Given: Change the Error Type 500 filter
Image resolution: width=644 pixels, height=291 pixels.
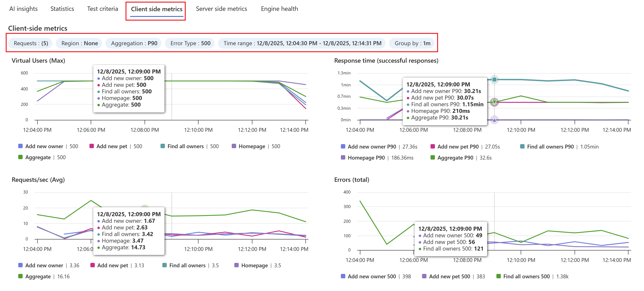Looking at the screenshot, I should [190, 43].
